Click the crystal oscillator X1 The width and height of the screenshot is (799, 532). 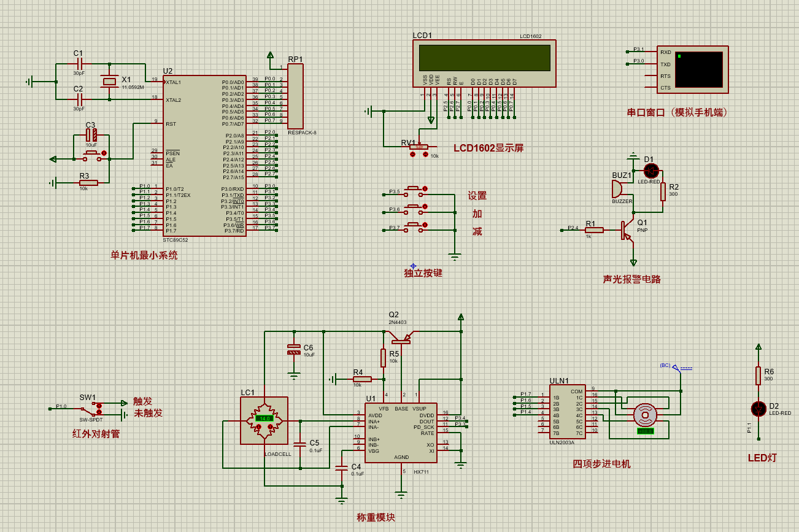[109, 81]
